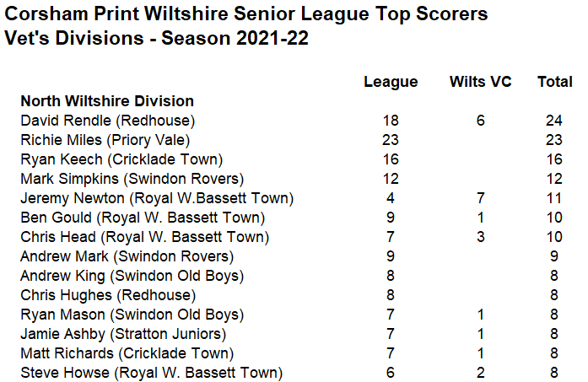The image size is (588, 382).
Task: Select Chris Hughes (Redhouse) entry
Action: click(108, 295)
